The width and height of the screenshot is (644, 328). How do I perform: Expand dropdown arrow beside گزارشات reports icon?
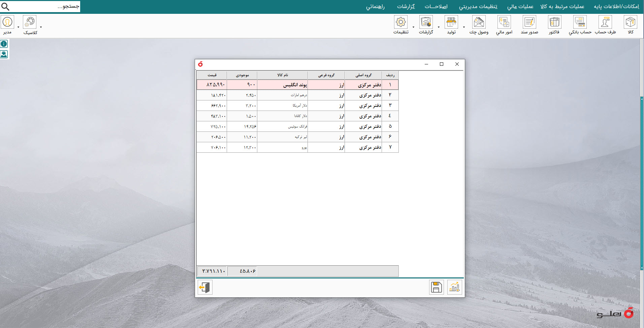pyautogui.click(x=439, y=27)
